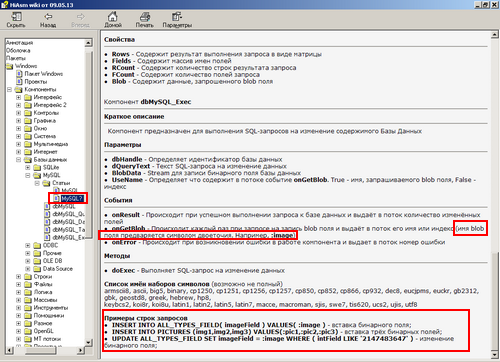The height and width of the screenshot is (362, 500).
Task: Click the Домой (Home) toolbar icon
Action: coord(113,17)
